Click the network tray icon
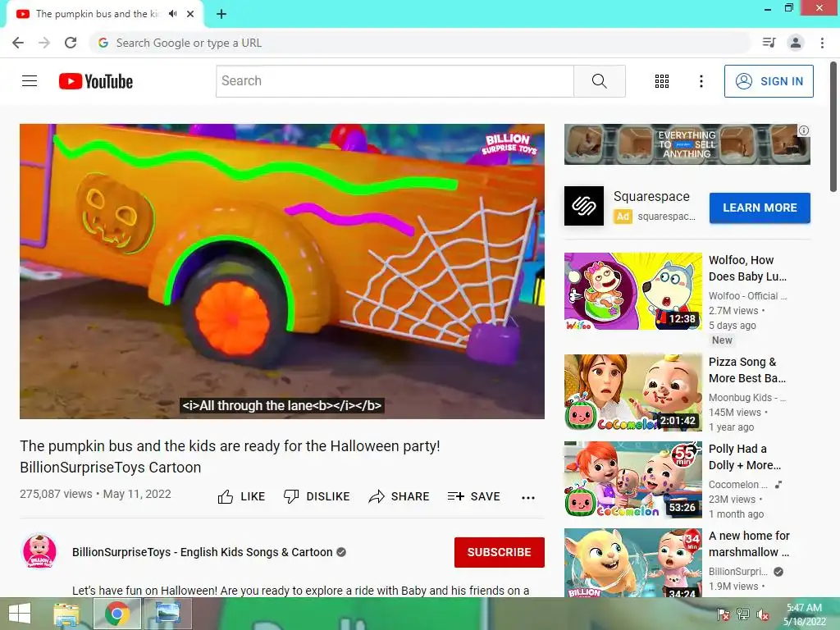The image size is (840, 630). 743,614
